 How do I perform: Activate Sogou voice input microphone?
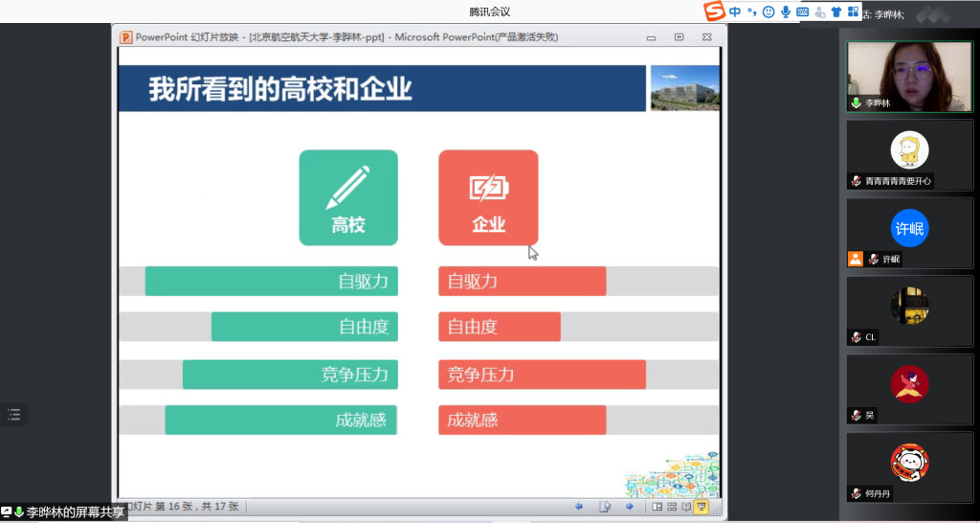click(786, 11)
